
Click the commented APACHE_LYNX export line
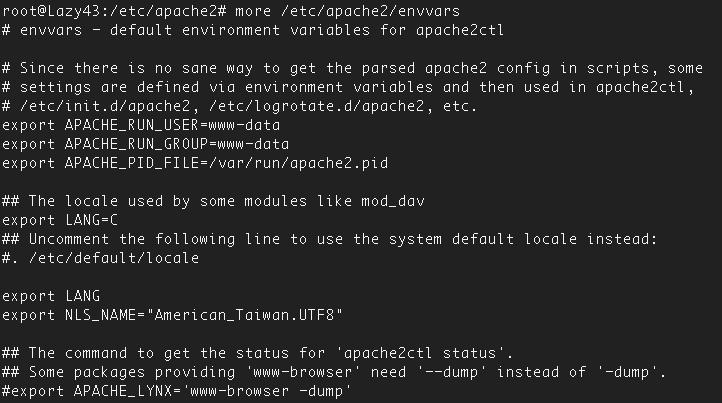tap(177, 391)
